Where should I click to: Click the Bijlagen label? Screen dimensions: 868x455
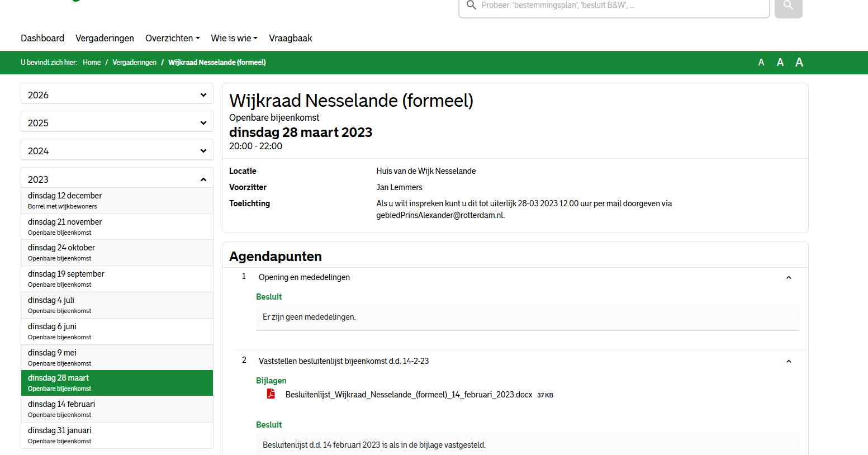point(271,381)
